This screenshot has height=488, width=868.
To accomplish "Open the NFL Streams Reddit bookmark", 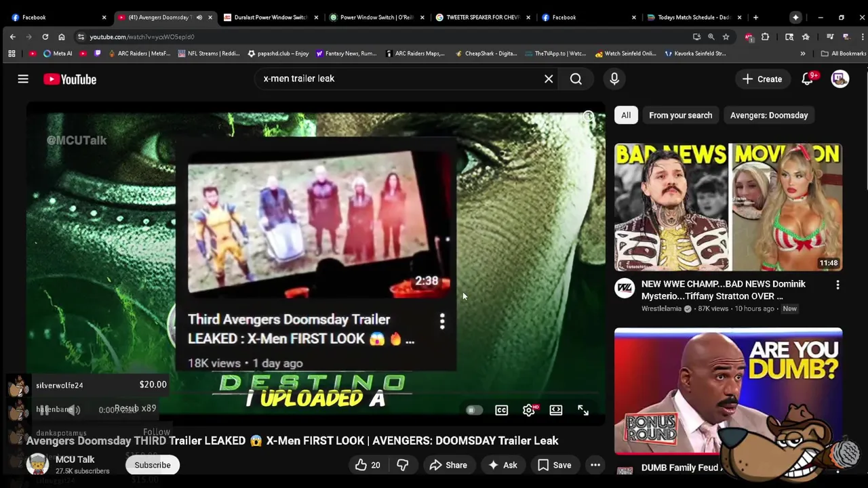I will click(210, 54).
